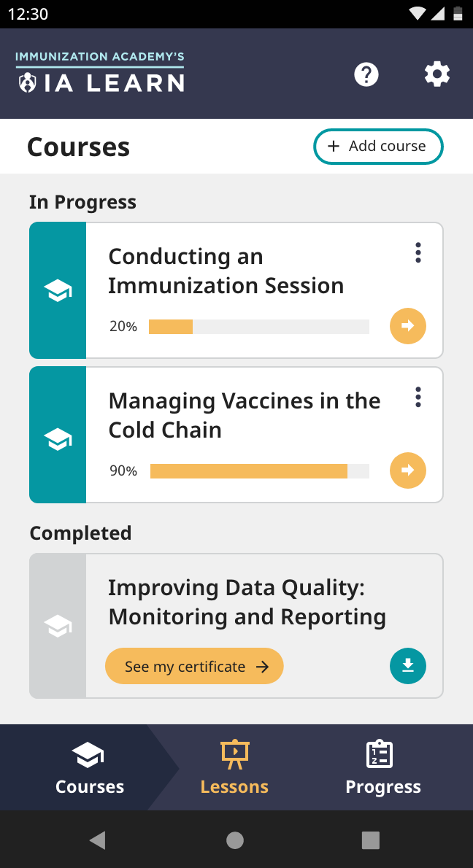The height and width of the screenshot is (868, 473).
Task: Continue Managing Vaccines course via arrow
Action: tap(408, 470)
